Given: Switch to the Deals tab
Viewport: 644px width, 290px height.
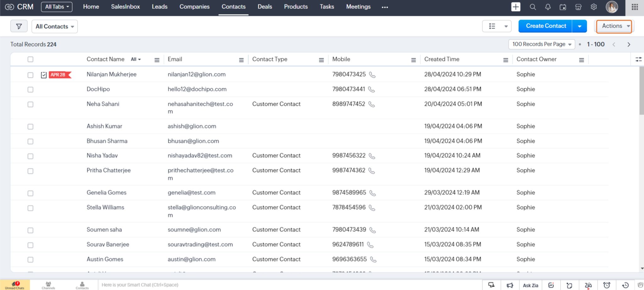Looking at the screenshot, I should [264, 7].
